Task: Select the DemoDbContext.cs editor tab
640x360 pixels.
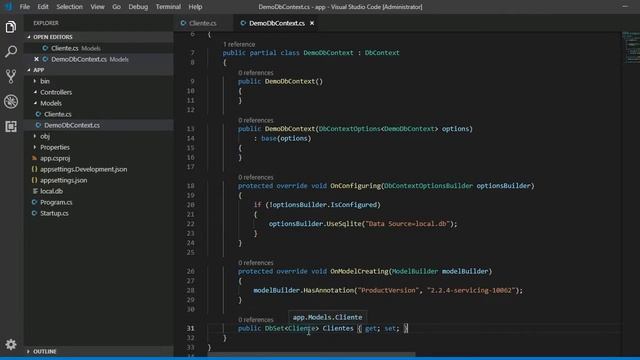Action: 277,23
